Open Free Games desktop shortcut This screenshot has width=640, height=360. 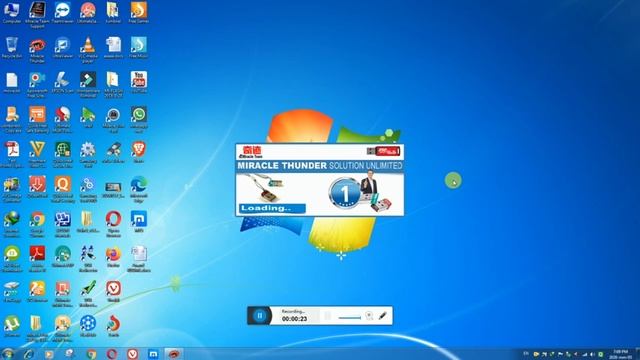coord(139,12)
